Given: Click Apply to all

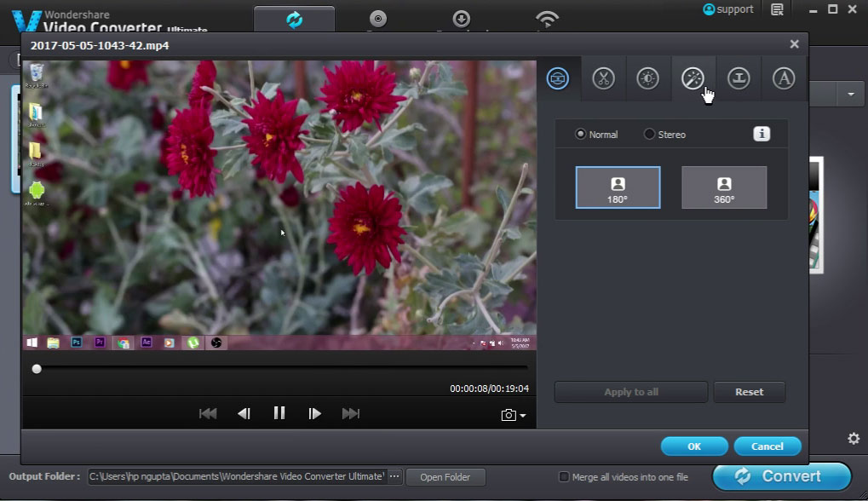Looking at the screenshot, I should 630,391.
